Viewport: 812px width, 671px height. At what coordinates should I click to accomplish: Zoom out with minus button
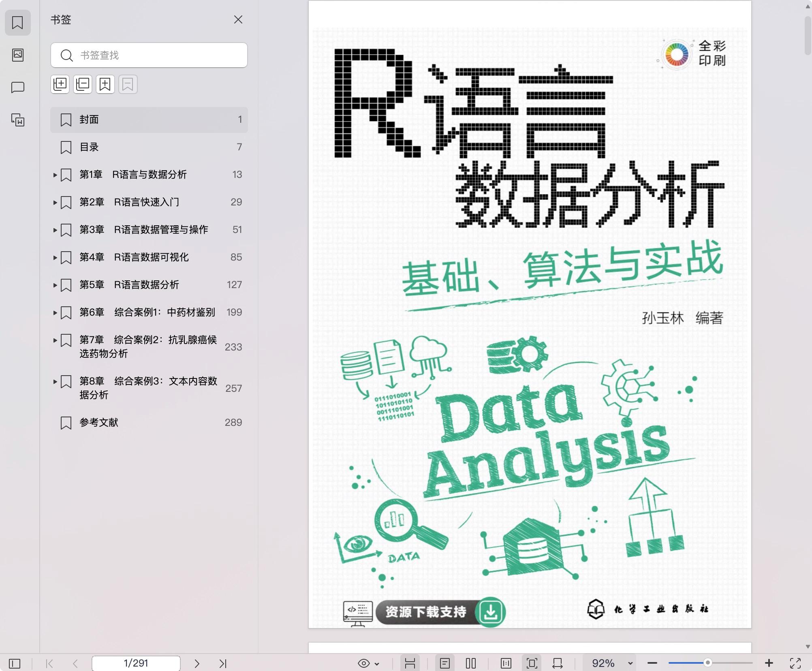coord(652,663)
